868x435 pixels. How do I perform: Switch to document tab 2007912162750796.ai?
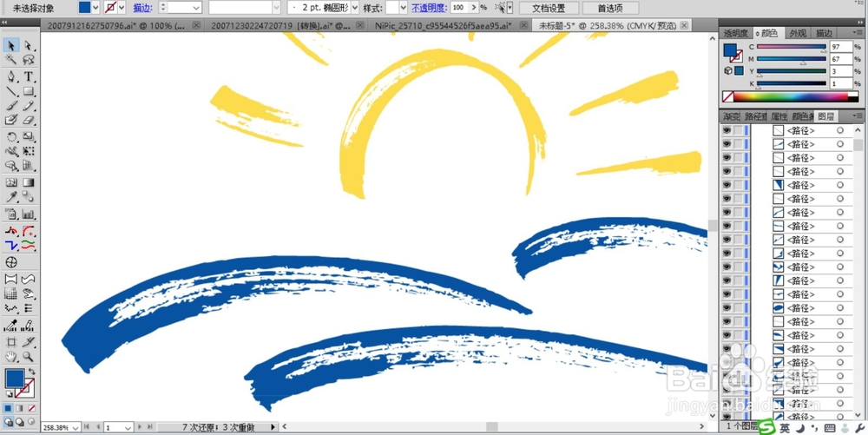pos(116,25)
